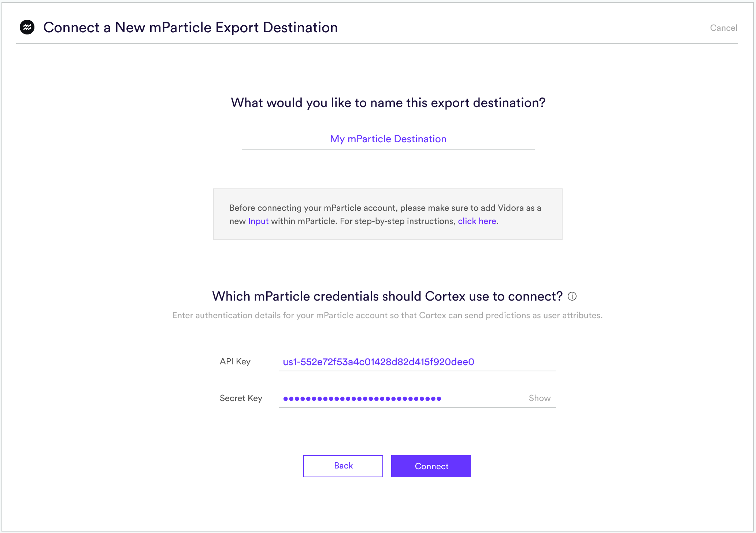Go Back to the previous step
Screen dimensions: 756x533
[343, 466]
